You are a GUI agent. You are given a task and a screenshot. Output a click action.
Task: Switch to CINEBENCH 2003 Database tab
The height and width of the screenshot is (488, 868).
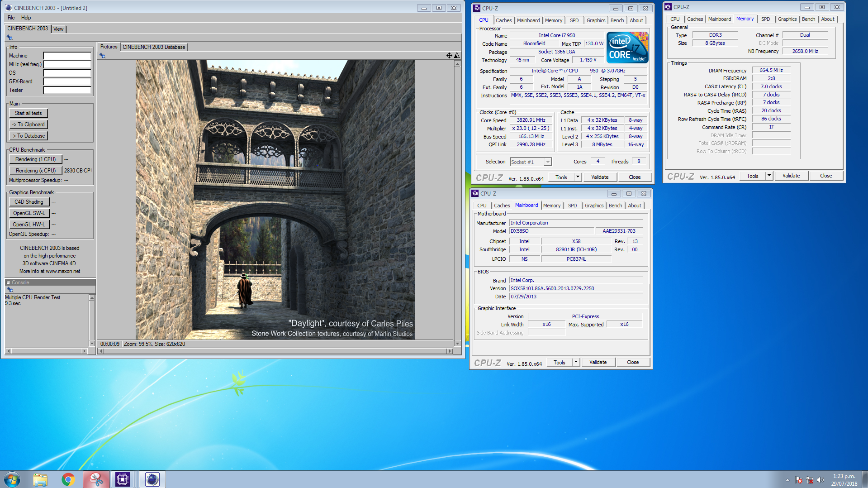154,47
